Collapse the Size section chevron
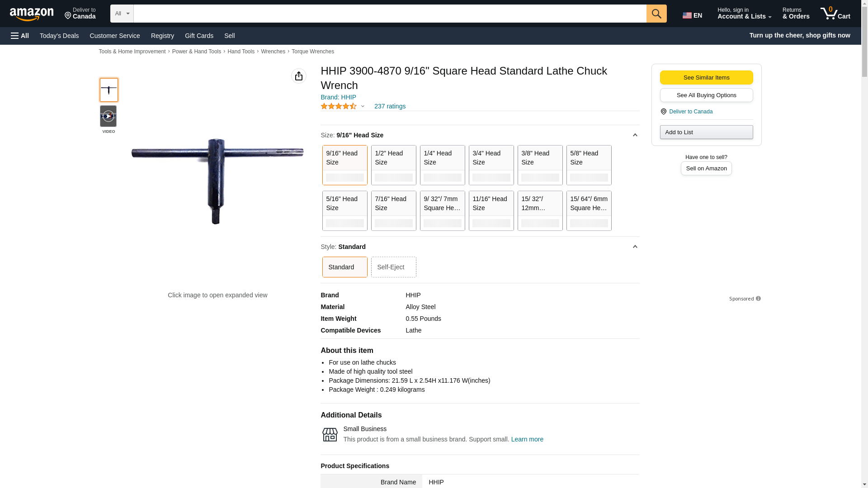The image size is (868, 488). [x=635, y=135]
